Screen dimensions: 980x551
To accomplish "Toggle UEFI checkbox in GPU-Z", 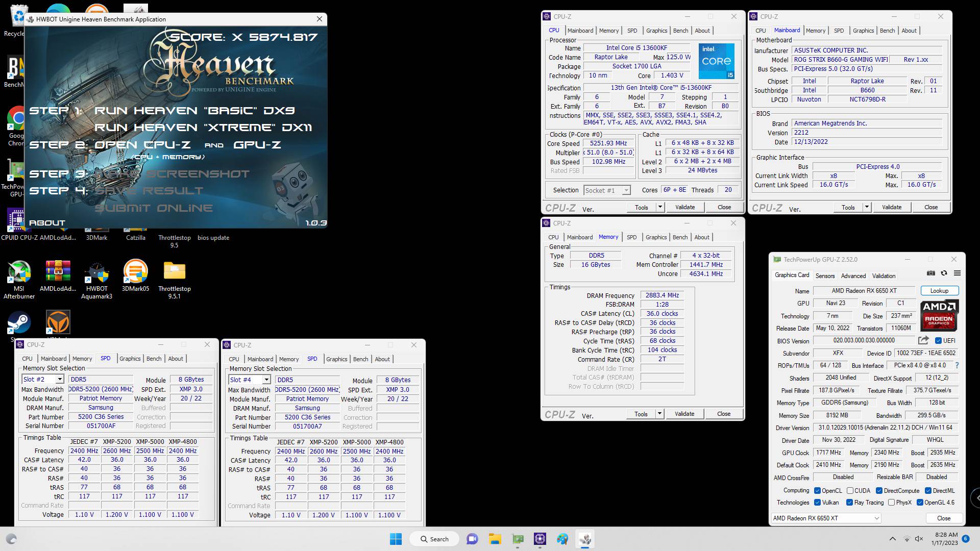I will point(938,341).
